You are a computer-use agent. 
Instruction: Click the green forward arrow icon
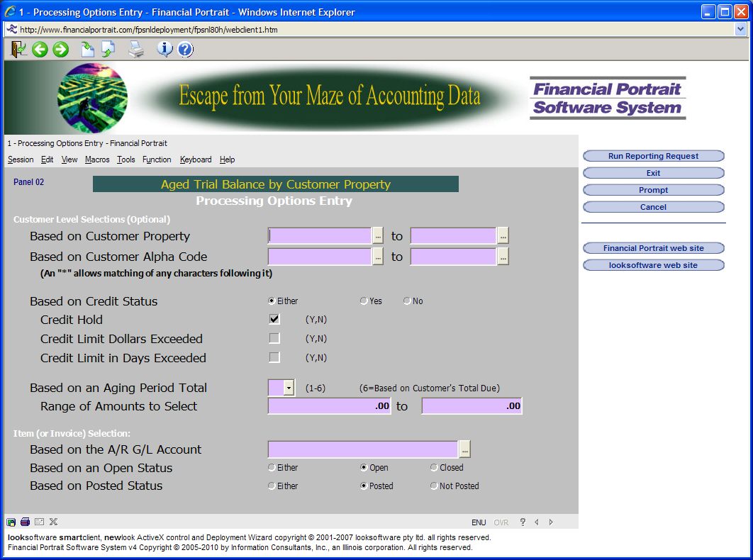coord(60,49)
